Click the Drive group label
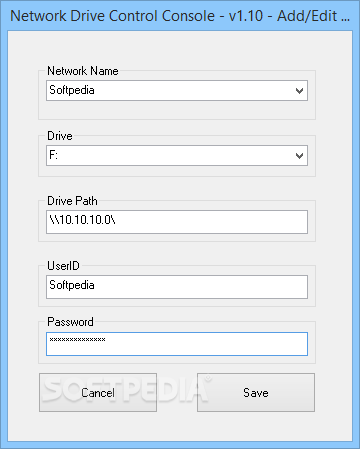The image size is (360, 449). click(x=60, y=136)
